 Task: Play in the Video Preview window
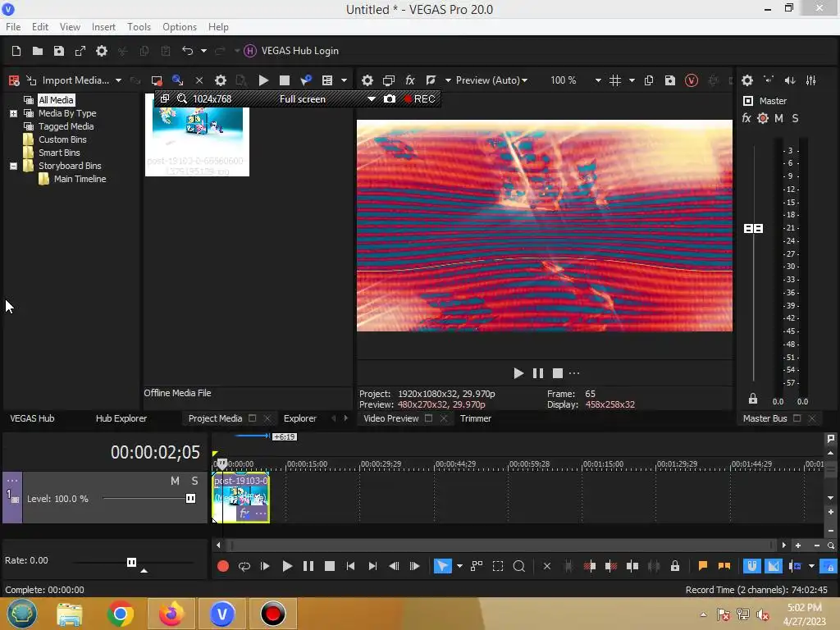click(518, 373)
